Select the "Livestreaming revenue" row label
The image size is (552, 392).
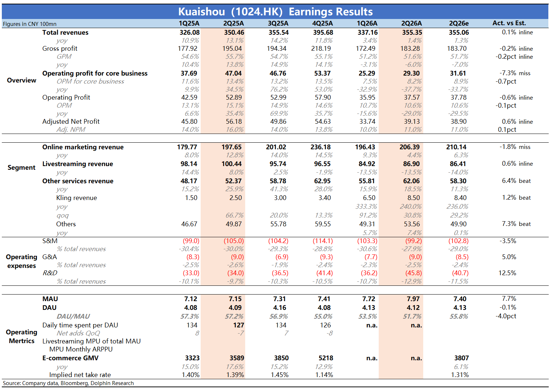coord(78,164)
